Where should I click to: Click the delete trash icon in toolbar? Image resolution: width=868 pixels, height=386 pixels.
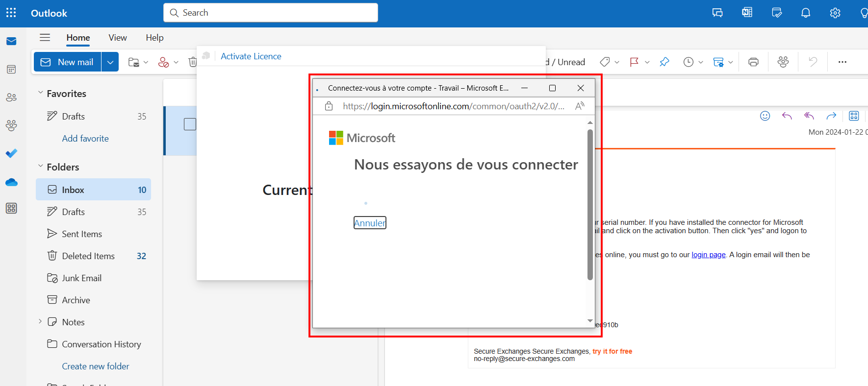click(193, 62)
